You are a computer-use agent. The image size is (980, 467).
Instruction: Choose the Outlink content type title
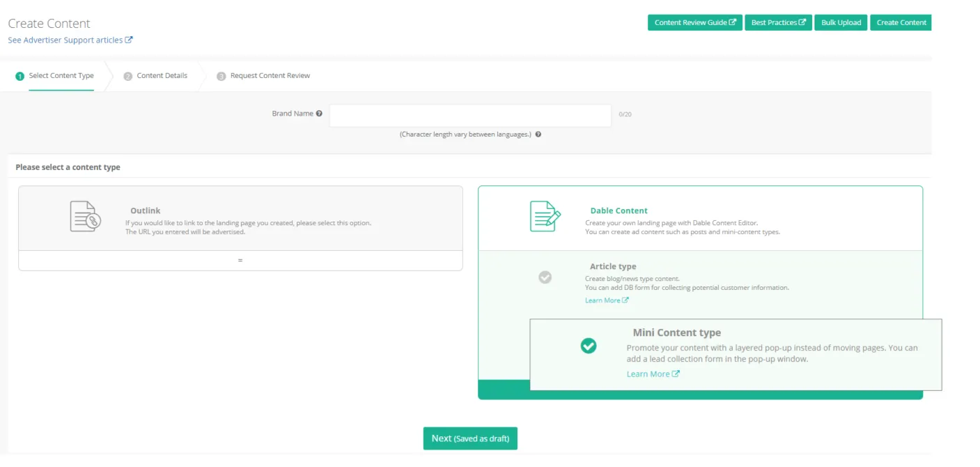coord(146,210)
